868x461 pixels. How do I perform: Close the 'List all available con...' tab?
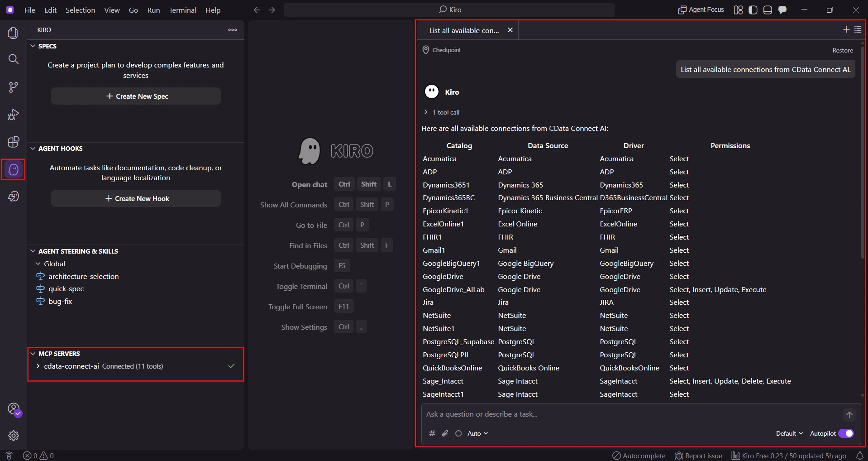click(x=510, y=30)
